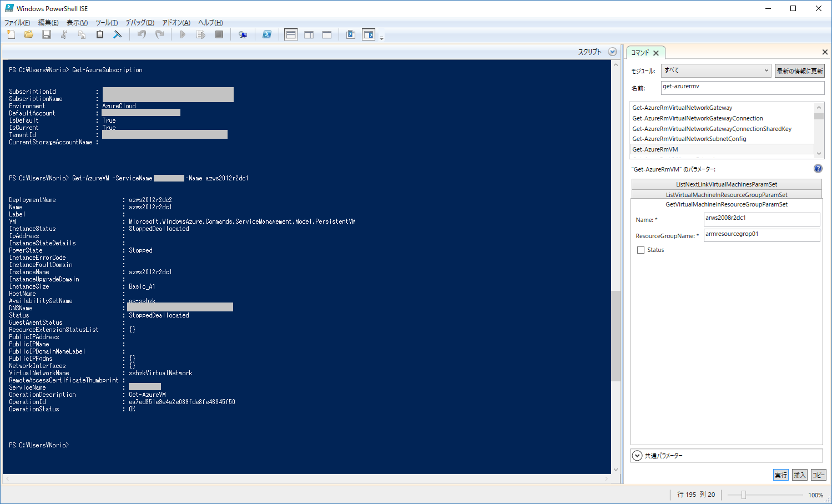Screen dimensions: 832x504
Task: Run selection toolbar icon
Action: pos(201,34)
